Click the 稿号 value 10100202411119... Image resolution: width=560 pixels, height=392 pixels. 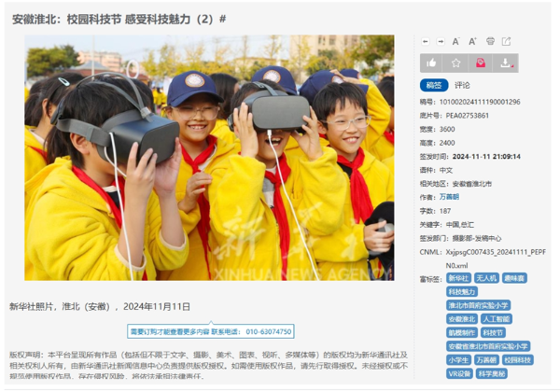[x=480, y=102]
